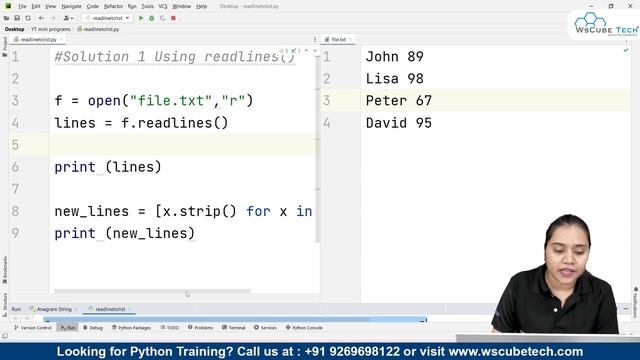
Task: Click the Save All toolbar icon
Action: tap(17, 18)
